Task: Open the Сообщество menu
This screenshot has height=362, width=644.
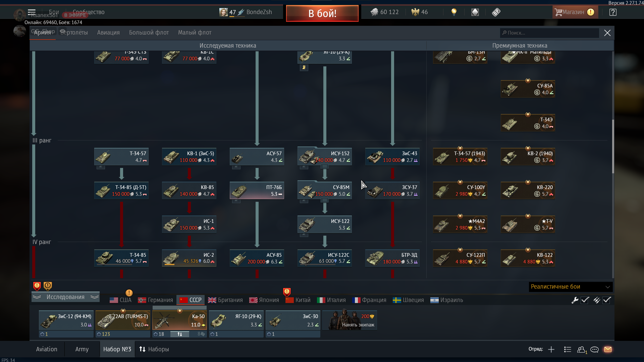Action: point(89,12)
